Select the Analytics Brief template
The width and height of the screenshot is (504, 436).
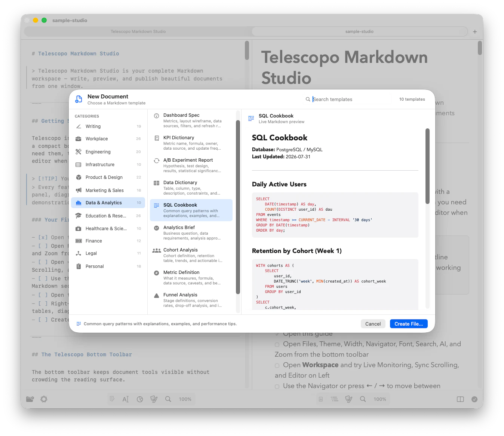[191, 232]
